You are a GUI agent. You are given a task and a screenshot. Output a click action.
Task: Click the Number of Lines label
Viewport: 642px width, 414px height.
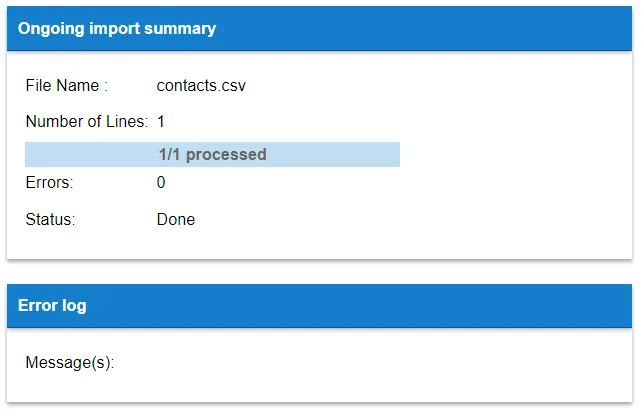[x=87, y=122]
